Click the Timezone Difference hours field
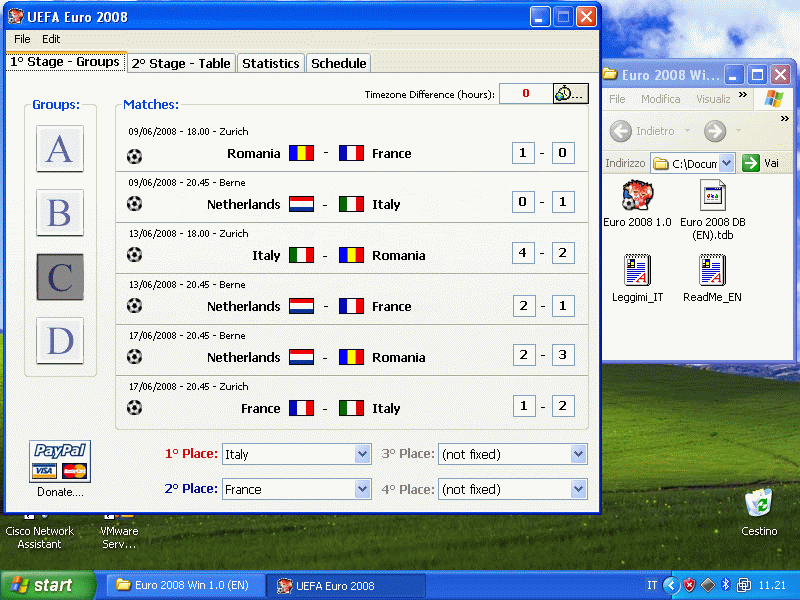 tap(526, 93)
